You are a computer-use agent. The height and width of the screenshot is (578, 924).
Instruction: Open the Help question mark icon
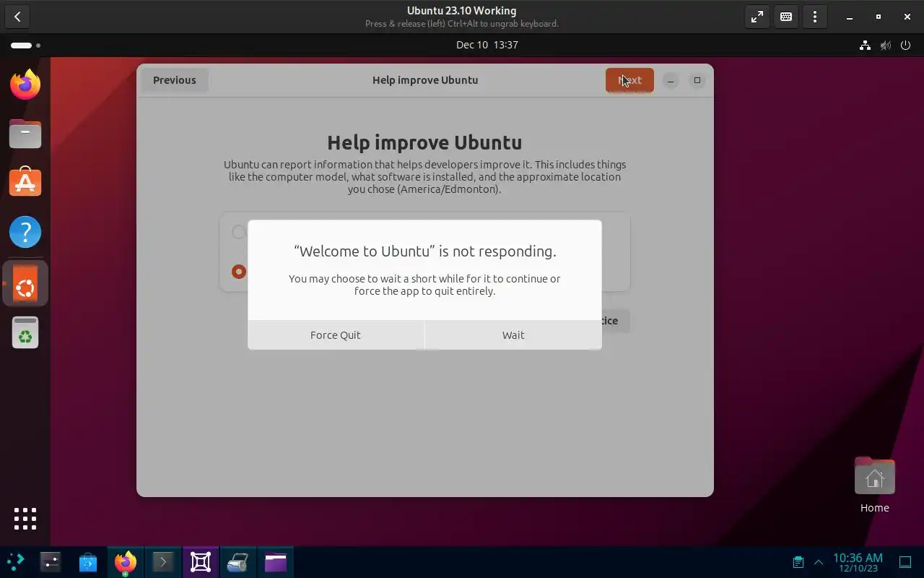point(25,232)
